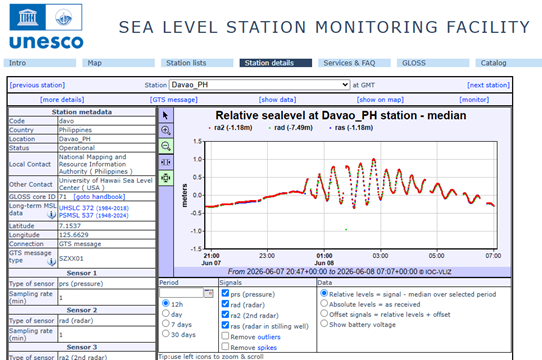The width and height of the screenshot is (542, 360).
Task: Click the ra2 red legend entry
Action: click(231, 128)
